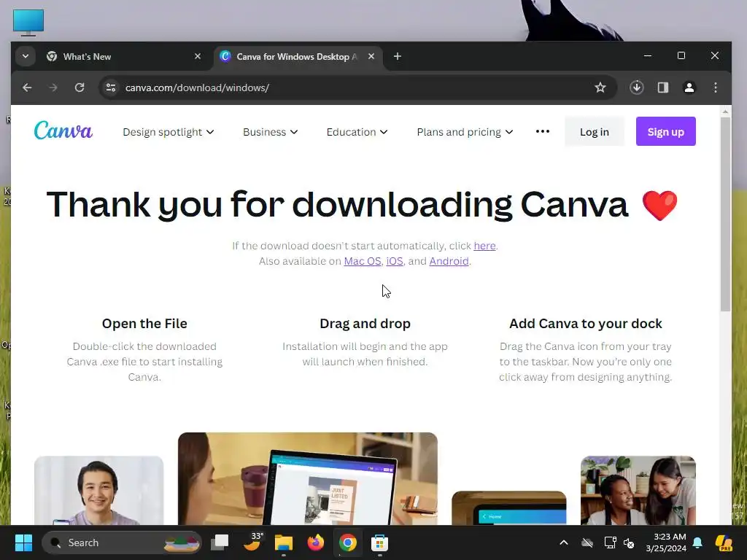Reload the Canva download page
This screenshot has height=560, width=747.
(x=80, y=87)
